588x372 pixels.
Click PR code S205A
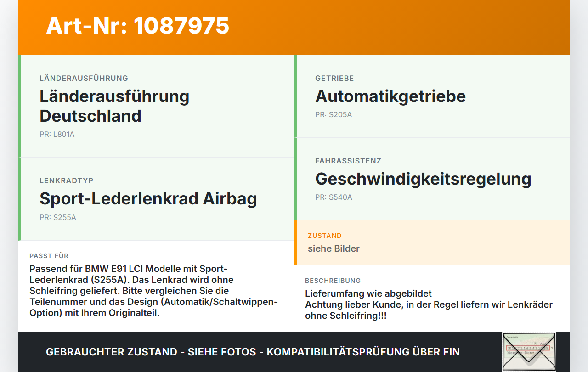tap(334, 115)
